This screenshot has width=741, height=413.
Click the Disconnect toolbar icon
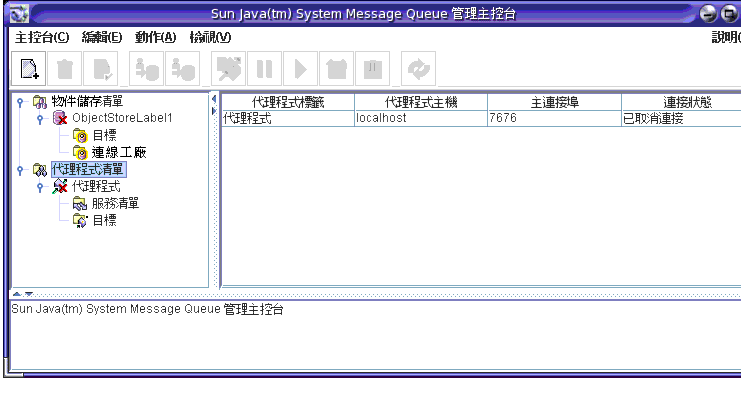coord(182,69)
